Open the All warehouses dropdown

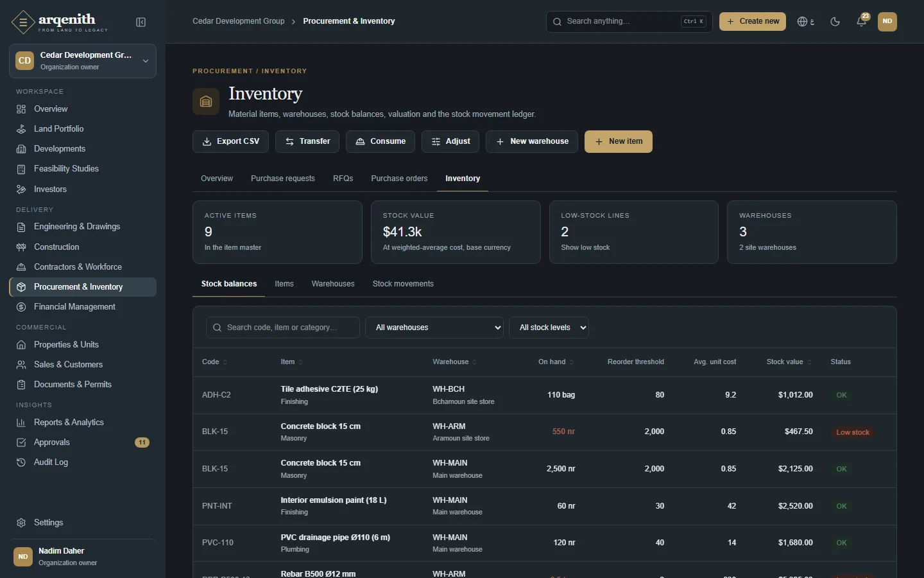(x=434, y=328)
